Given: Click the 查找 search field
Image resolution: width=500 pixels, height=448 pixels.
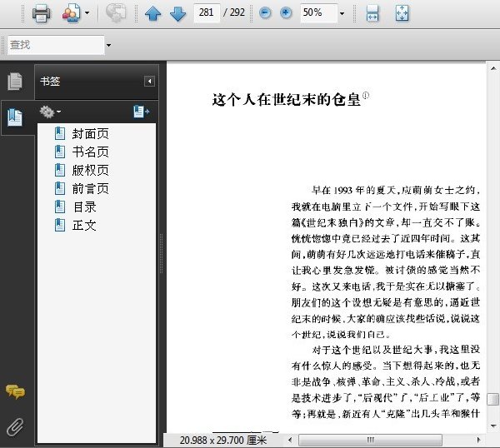Looking at the screenshot, I should (56, 45).
